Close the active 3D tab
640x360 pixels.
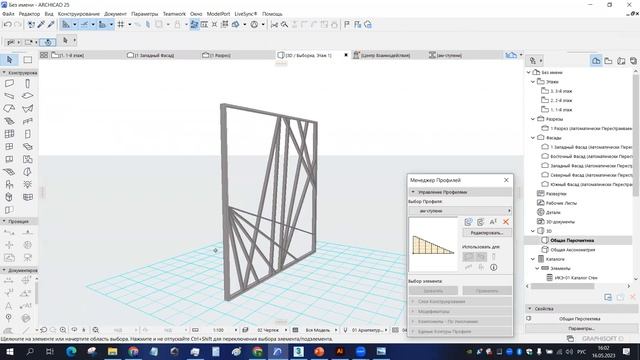(346, 55)
